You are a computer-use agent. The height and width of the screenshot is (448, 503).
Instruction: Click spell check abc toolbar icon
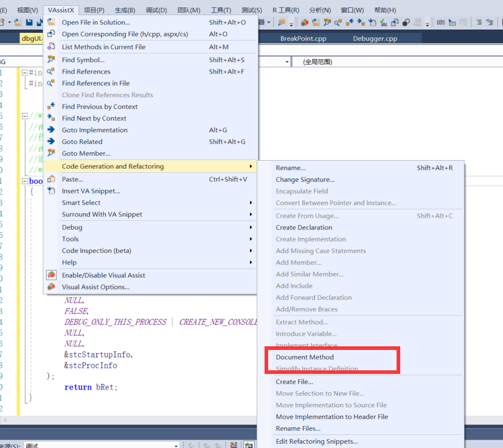click(384, 22)
